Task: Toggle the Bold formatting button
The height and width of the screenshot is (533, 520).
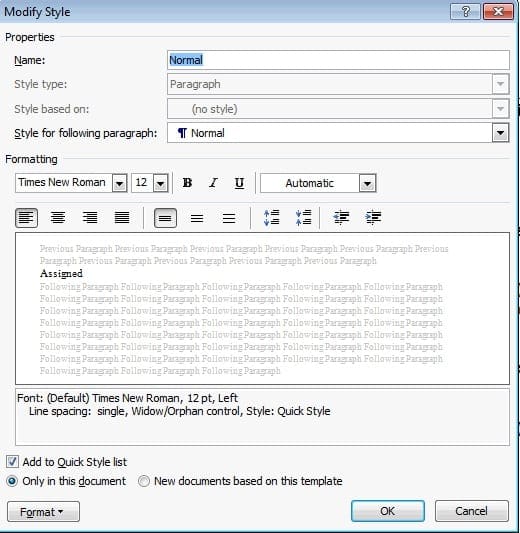Action: coord(187,183)
